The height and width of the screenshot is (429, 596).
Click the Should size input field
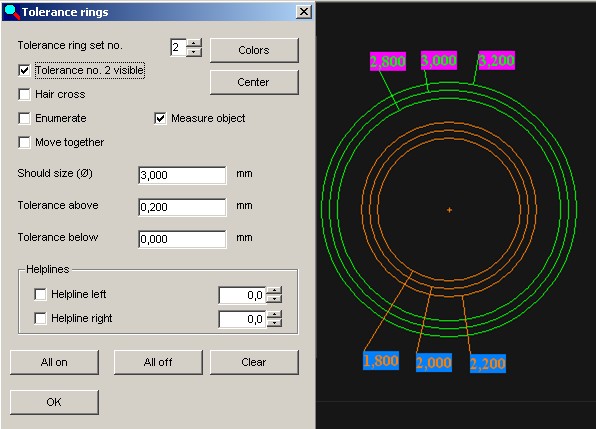point(182,175)
